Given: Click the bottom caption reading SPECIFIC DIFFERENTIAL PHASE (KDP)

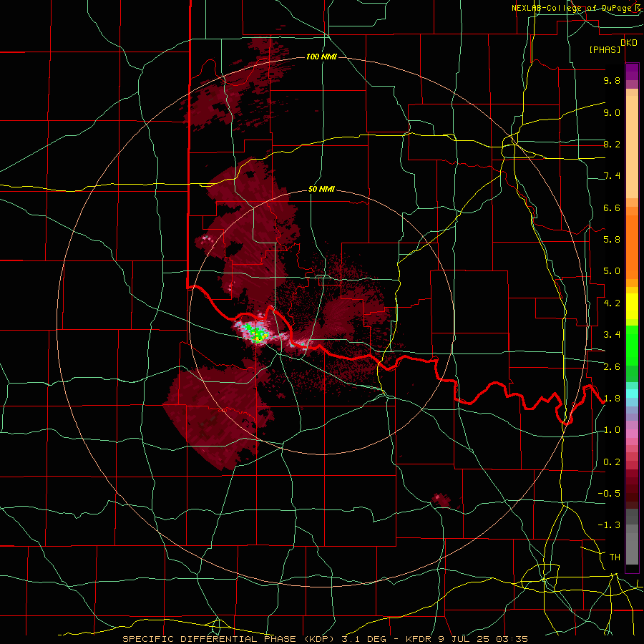Looking at the screenshot, I should [x=230, y=639].
